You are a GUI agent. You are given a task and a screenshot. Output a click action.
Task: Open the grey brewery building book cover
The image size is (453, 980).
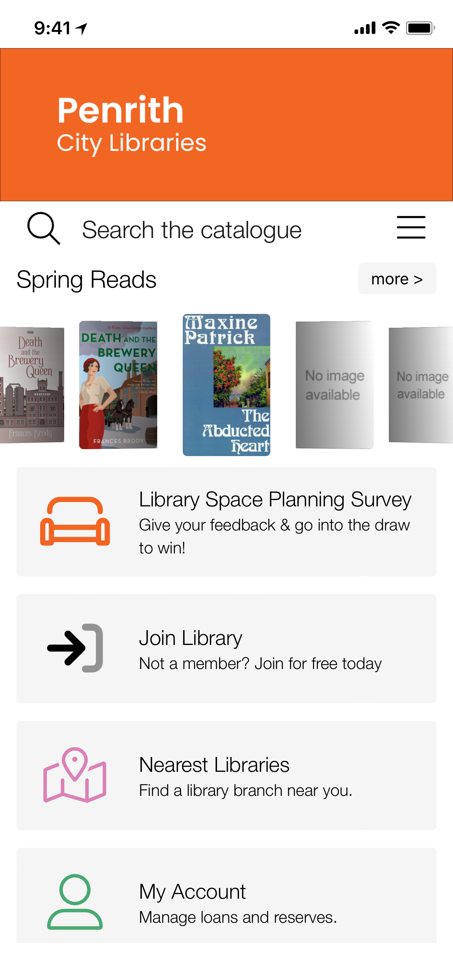[x=32, y=385]
